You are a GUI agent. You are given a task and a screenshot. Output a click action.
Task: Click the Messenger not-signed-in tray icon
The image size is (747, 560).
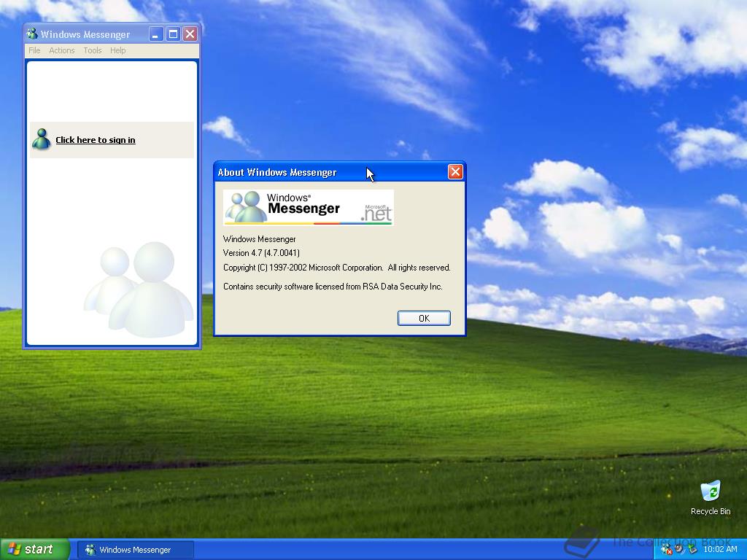tap(666, 550)
